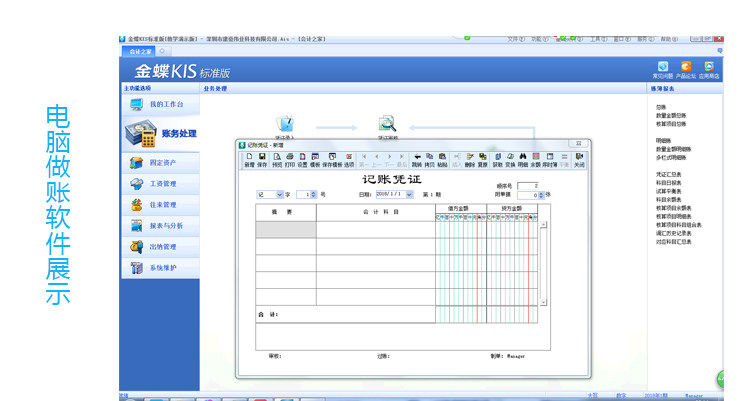Open the 日期 date dropdown arrow
750x401 pixels.
coord(409,194)
